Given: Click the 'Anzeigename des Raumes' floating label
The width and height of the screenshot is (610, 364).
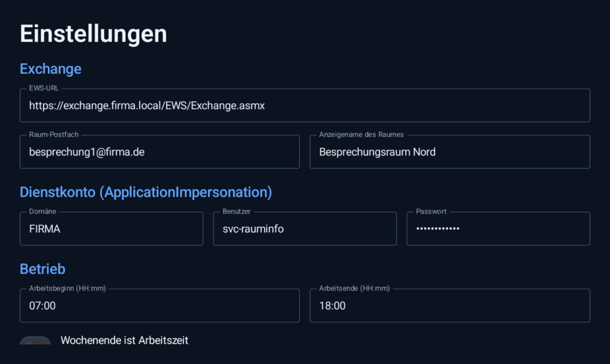Looking at the screenshot, I should pos(362,135).
